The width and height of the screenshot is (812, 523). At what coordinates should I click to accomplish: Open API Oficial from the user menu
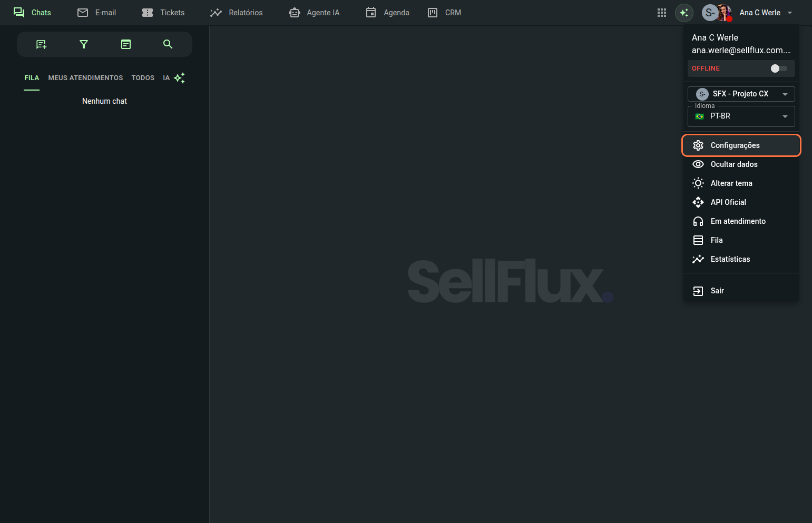coord(728,202)
